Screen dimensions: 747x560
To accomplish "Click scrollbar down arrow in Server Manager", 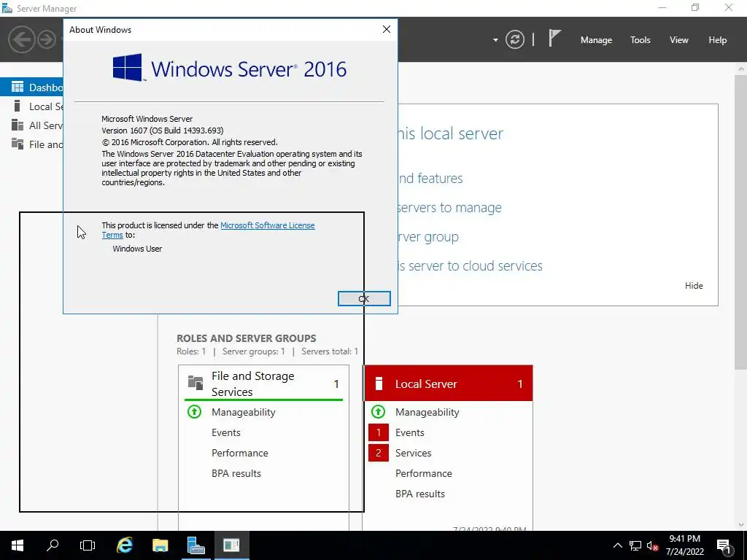I will 741,525.
